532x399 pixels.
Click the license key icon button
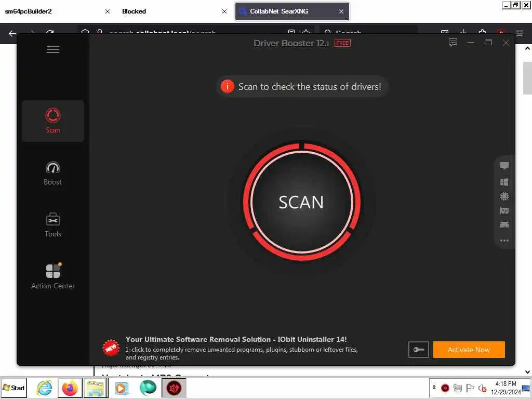419,350
